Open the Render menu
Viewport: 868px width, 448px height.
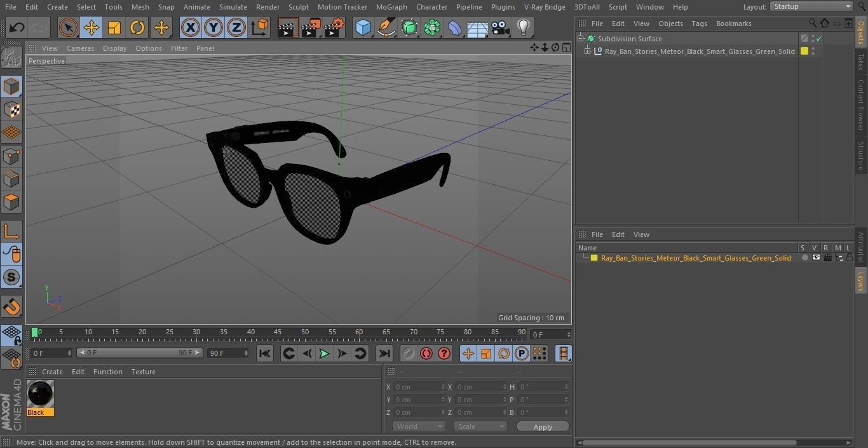point(268,7)
